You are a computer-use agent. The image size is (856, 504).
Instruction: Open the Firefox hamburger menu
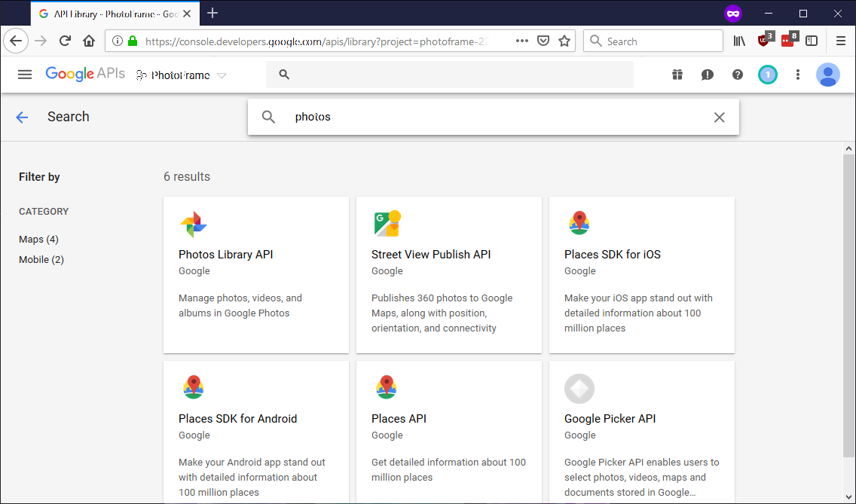[841, 41]
